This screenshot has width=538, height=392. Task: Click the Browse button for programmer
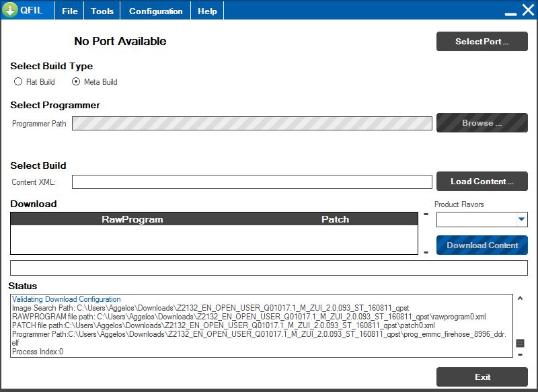[x=482, y=123]
